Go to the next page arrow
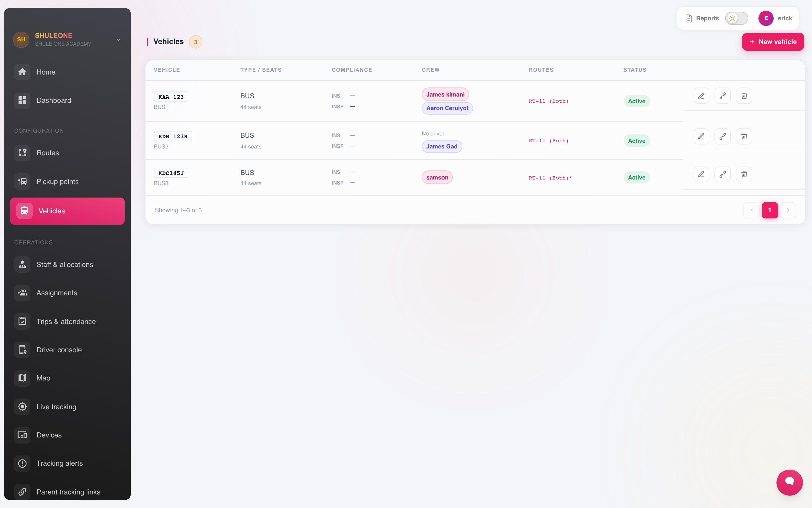 click(x=788, y=210)
